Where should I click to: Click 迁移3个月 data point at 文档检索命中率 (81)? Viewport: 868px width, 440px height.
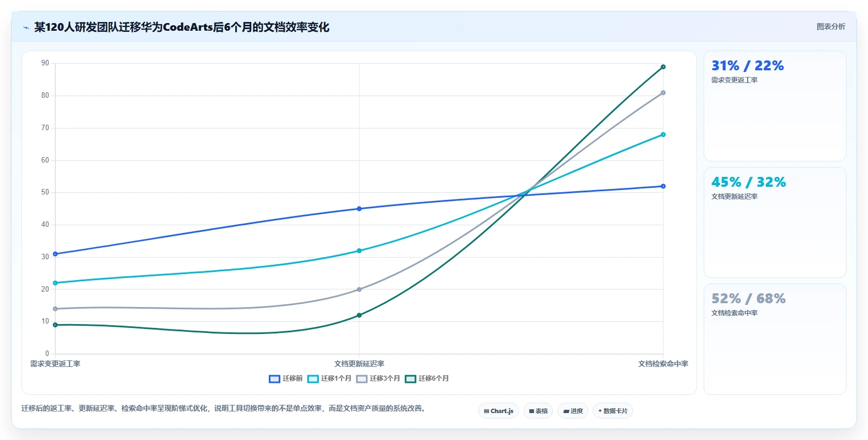click(x=663, y=93)
